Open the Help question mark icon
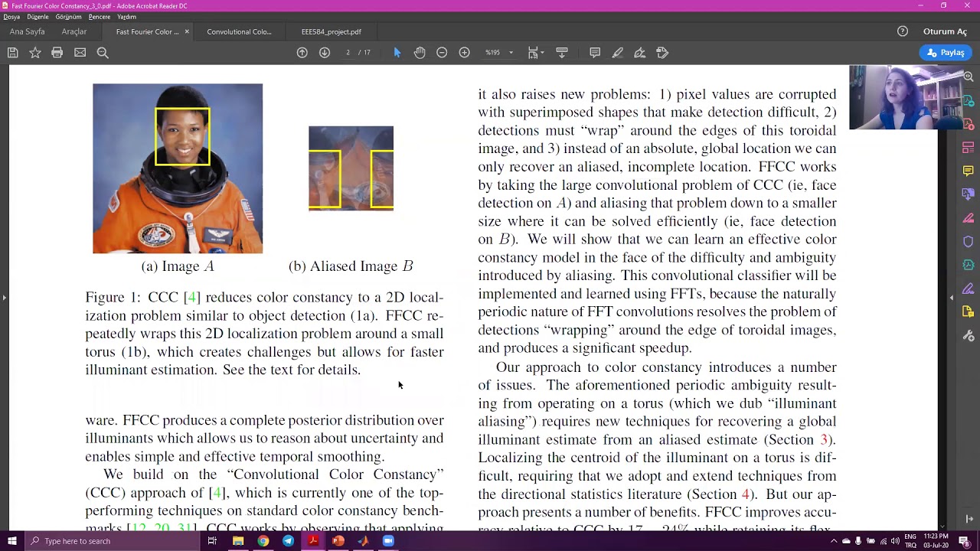The image size is (980, 551). pos(903,31)
